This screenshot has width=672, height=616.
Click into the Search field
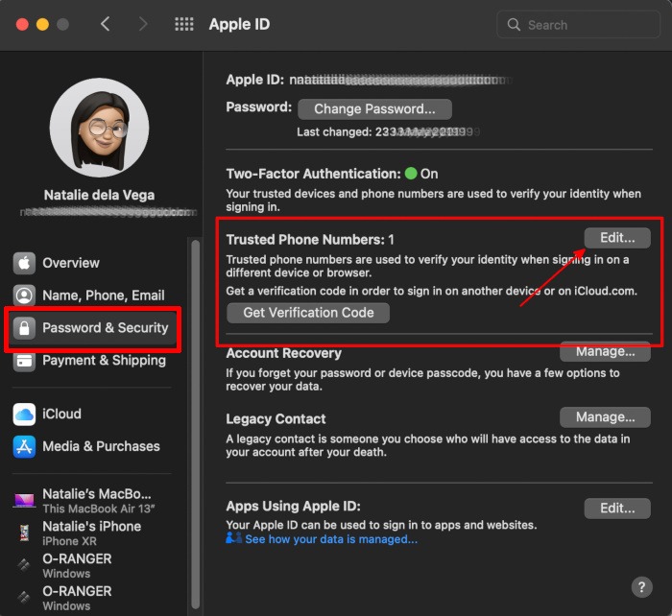tap(578, 24)
